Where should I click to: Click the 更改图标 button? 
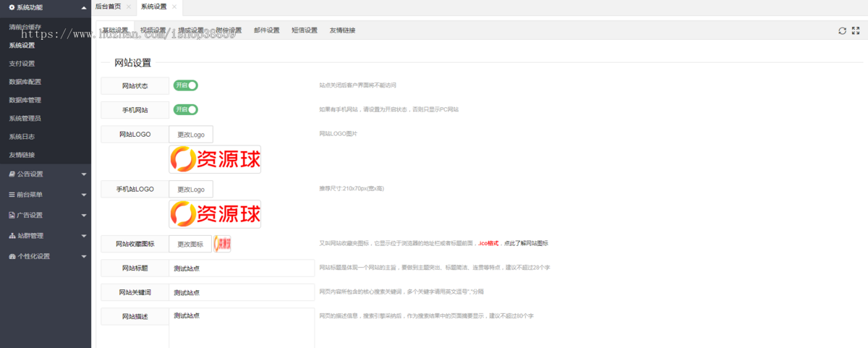(191, 244)
